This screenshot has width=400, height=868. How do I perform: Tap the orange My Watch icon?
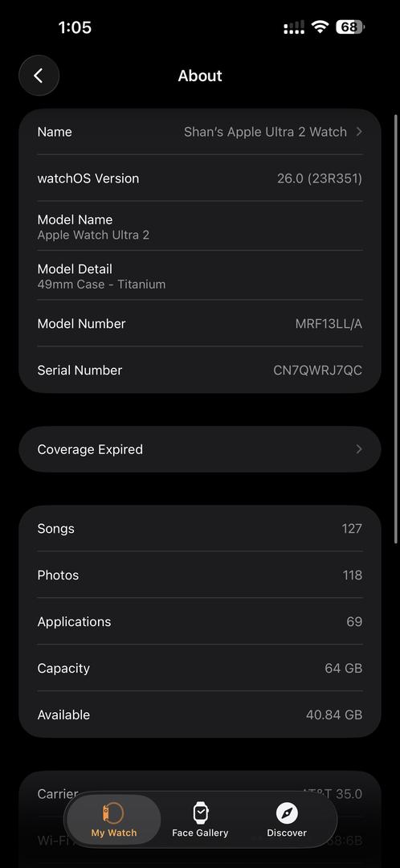pos(113,813)
